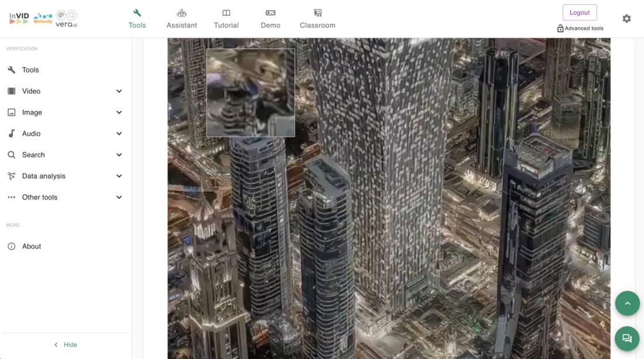
Task: Click the Classroom icon in top navigation
Action: [317, 13]
